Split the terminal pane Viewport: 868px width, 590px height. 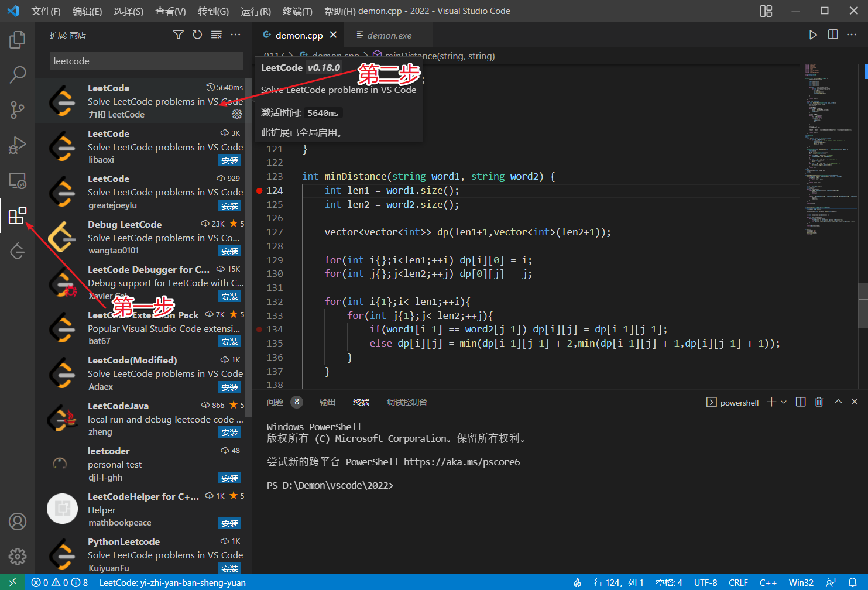pos(801,402)
